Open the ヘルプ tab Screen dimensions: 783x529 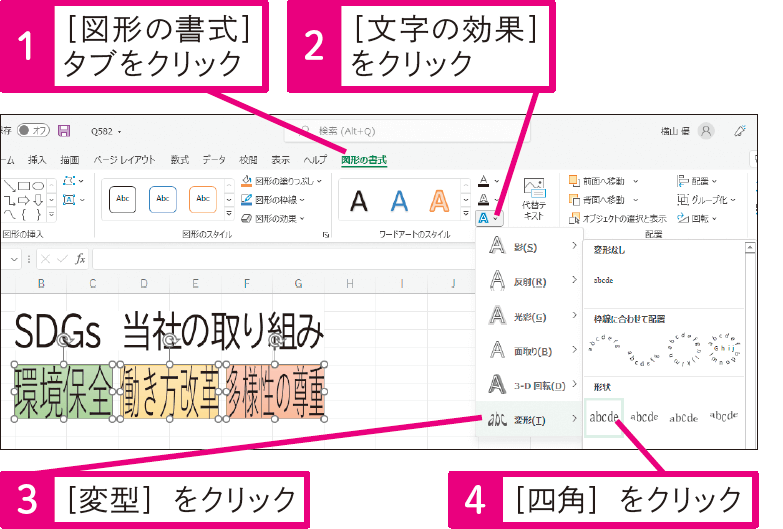(x=315, y=160)
